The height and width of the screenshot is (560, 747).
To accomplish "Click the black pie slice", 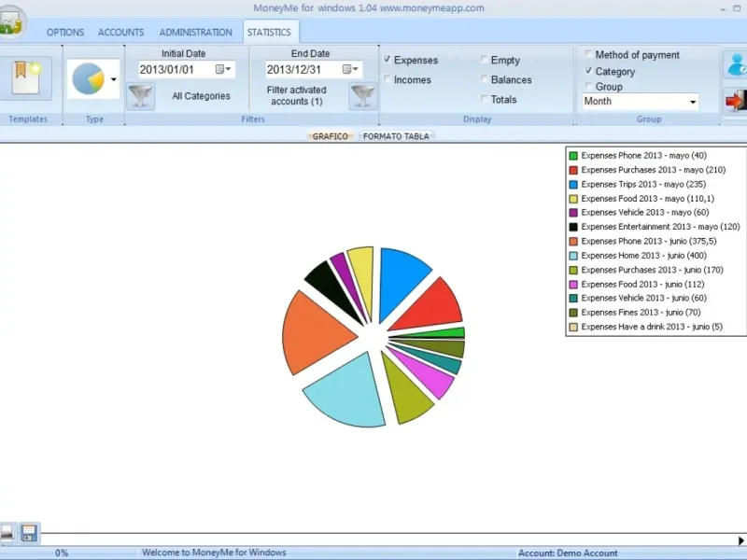I will (331, 288).
